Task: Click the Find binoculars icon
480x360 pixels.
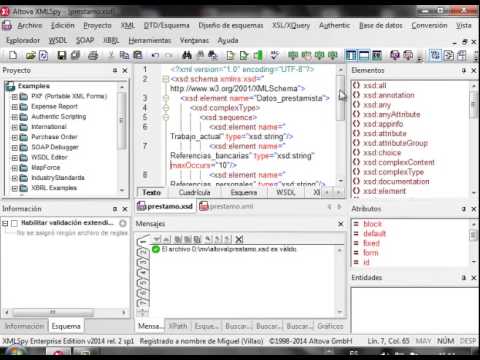Action: 187,55
